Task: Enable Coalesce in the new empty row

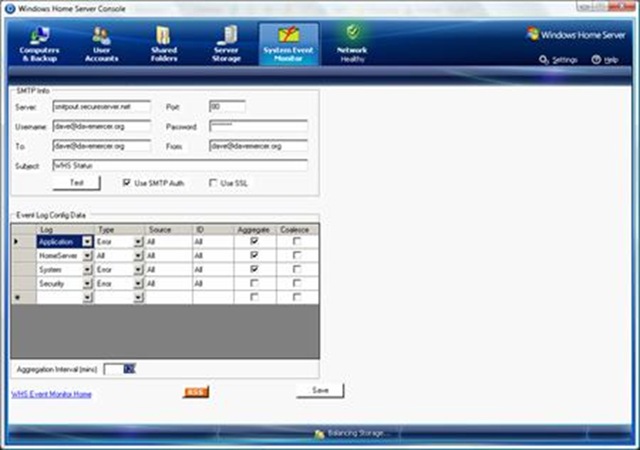Action: click(297, 297)
